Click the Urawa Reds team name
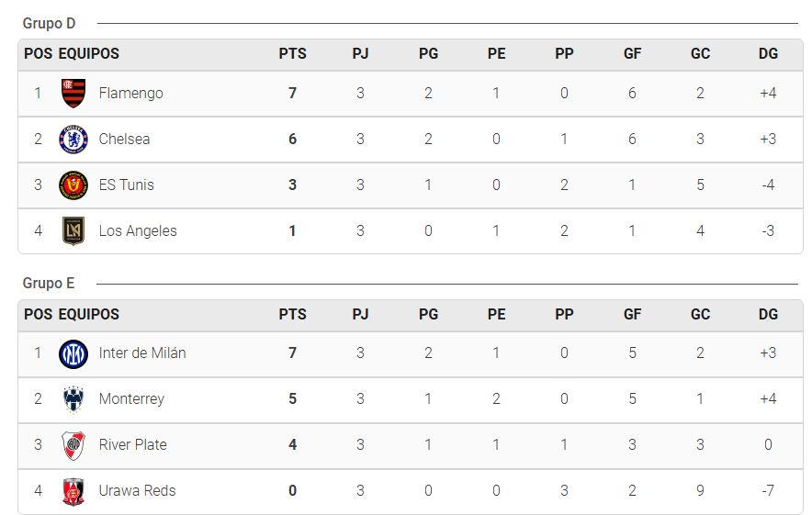 137,491
